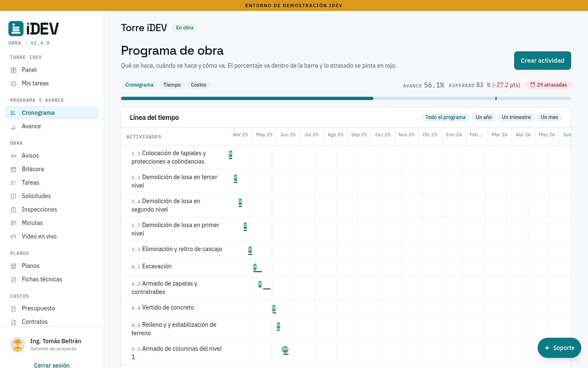Set timeline range to Un año

point(484,117)
